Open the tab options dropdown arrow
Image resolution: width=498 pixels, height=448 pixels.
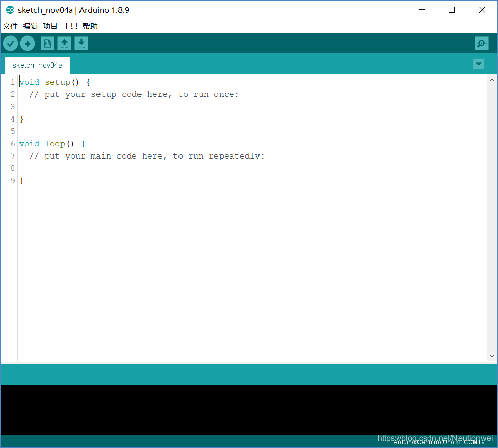479,64
